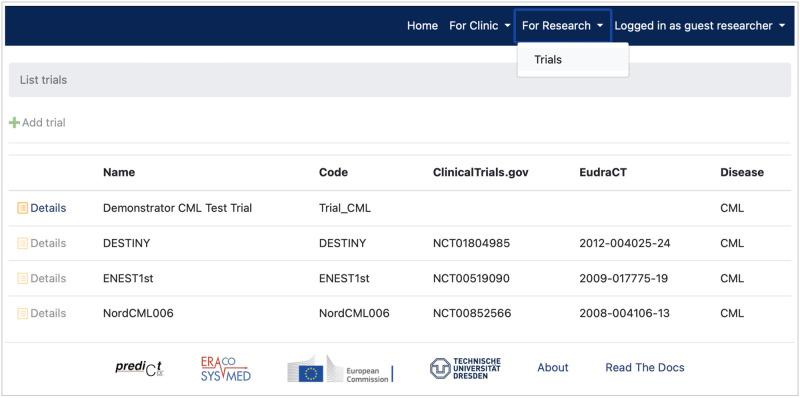The image size is (800, 398).
Task: Select Trials from the For Research menu
Action: pos(573,60)
